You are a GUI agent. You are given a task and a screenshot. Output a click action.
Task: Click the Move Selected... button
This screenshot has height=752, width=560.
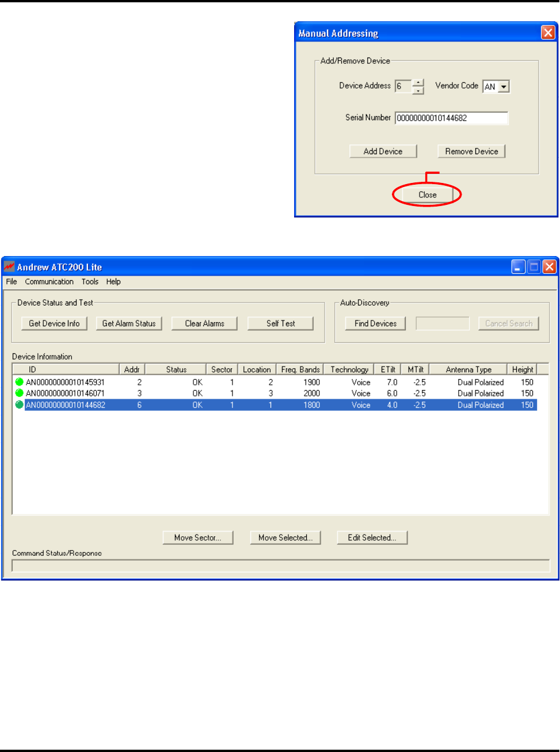(x=285, y=537)
